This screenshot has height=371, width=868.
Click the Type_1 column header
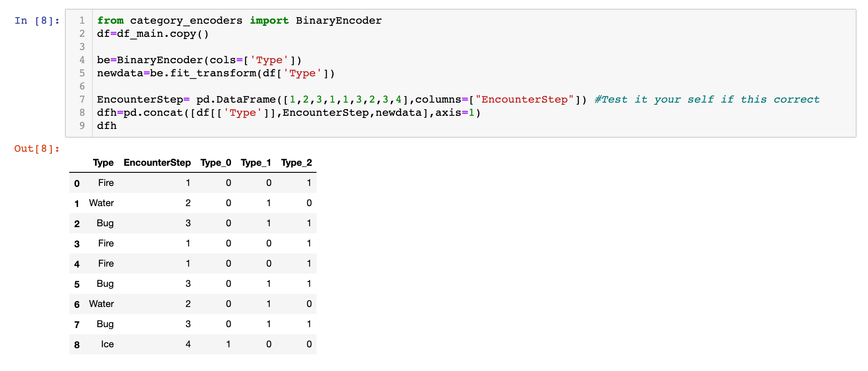pos(256,163)
